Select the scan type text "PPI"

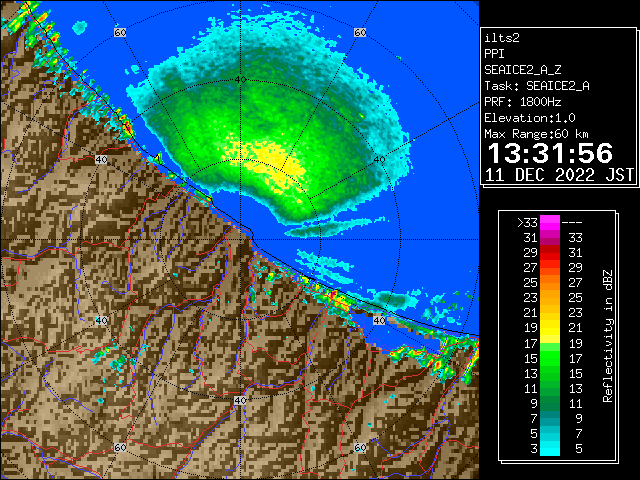click(494, 54)
